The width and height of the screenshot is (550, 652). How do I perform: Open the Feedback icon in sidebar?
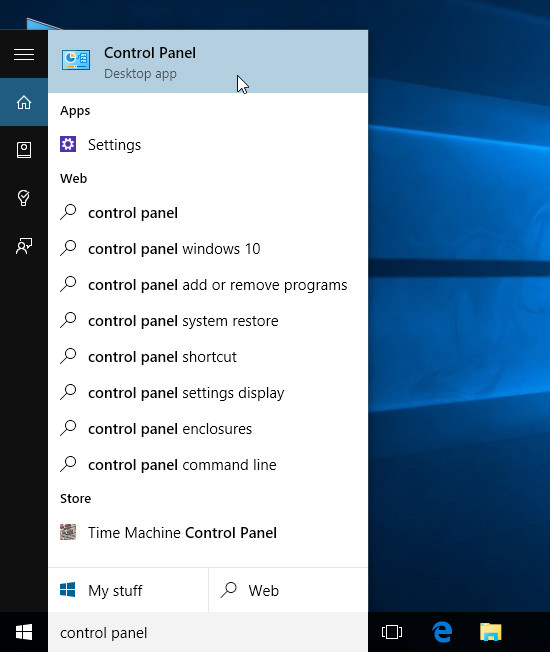(24, 246)
